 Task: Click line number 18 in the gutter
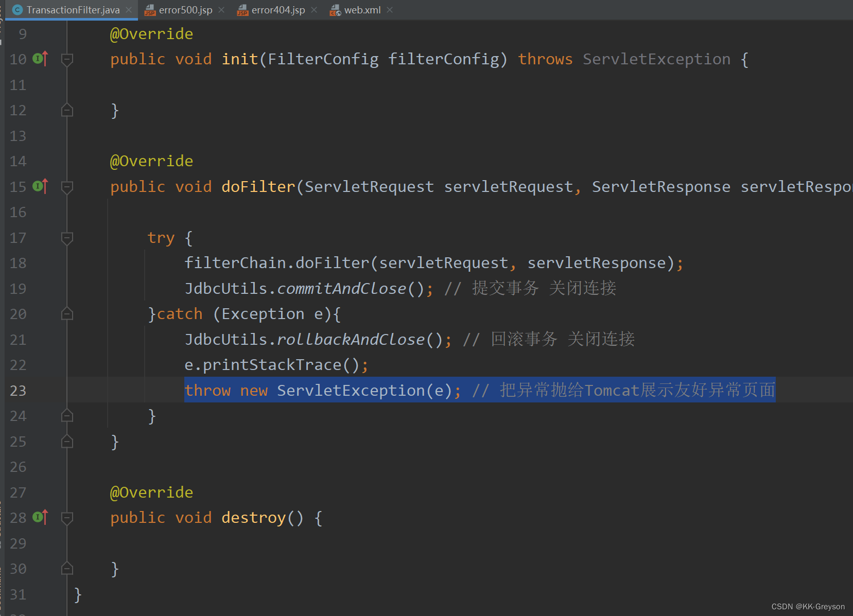[x=18, y=263]
